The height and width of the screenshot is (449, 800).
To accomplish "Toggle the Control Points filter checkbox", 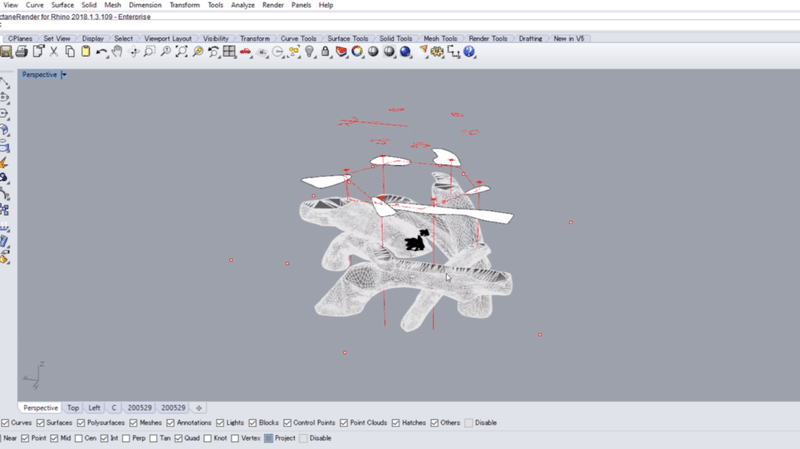I will point(287,423).
